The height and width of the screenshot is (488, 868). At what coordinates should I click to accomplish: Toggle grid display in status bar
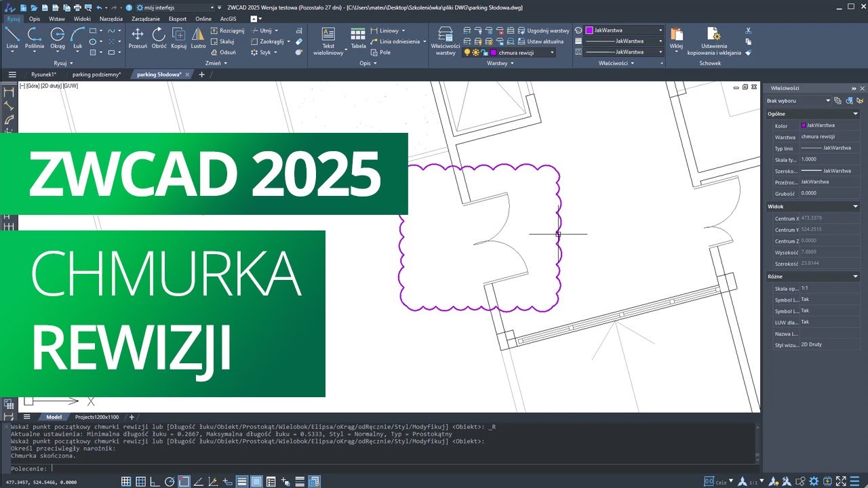126,481
